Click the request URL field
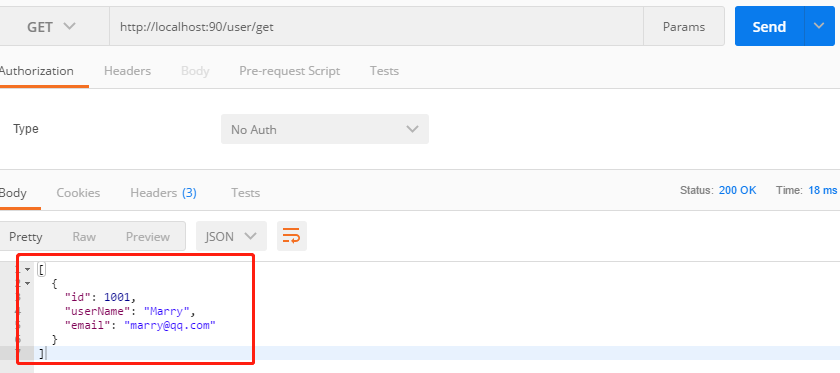The width and height of the screenshot is (840, 373). 376,26
